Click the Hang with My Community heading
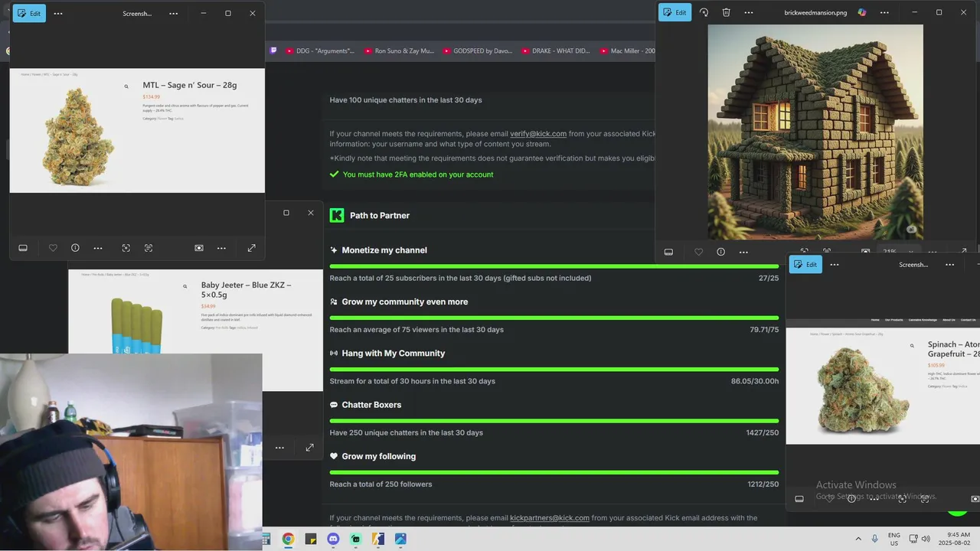This screenshot has height=551, width=980. (x=393, y=354)
